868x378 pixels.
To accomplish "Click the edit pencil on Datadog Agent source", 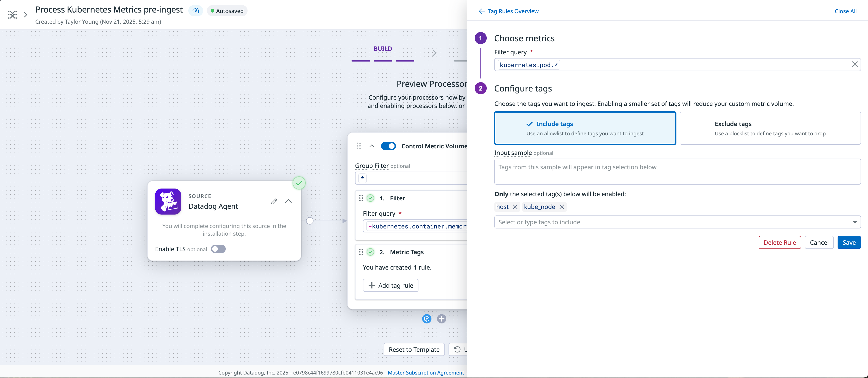I will coord(274,202).
